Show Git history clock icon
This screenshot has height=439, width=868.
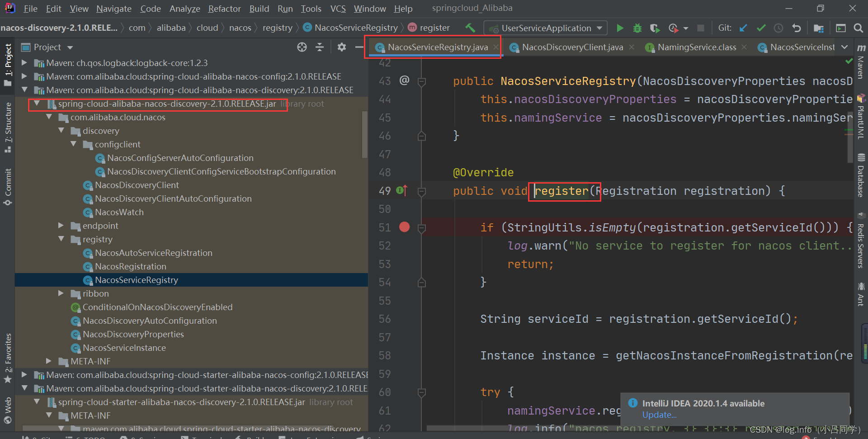(x=778, y=28)
